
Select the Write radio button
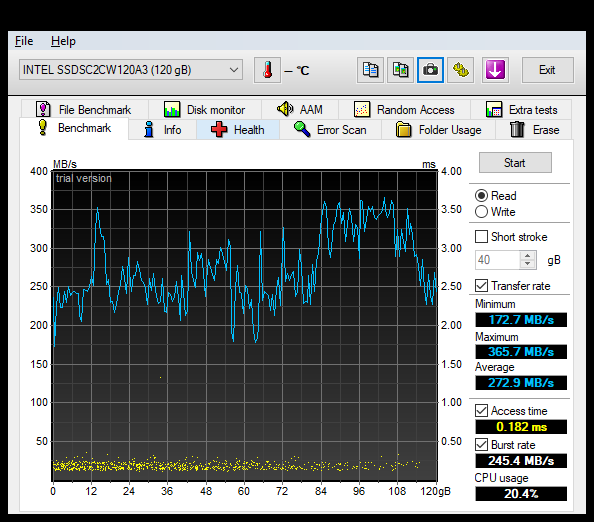coord(481,211)
